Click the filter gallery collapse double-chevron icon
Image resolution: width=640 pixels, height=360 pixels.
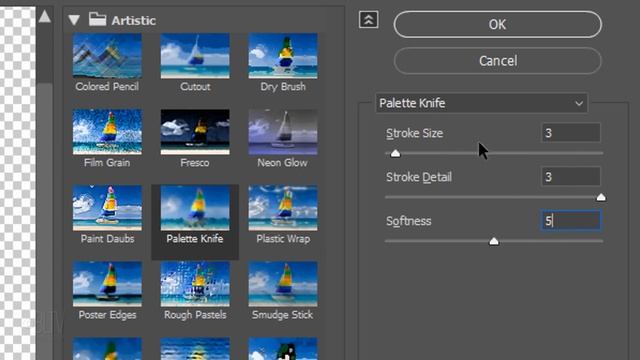click(369, 20)
